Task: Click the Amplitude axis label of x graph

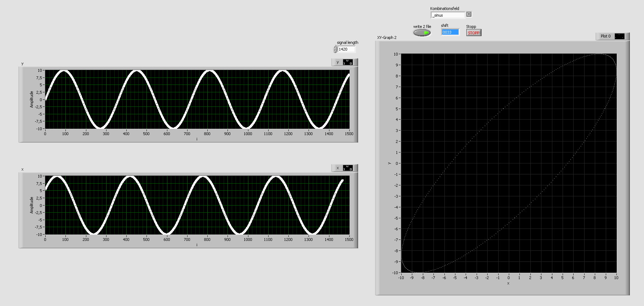Action: point(31,205)
